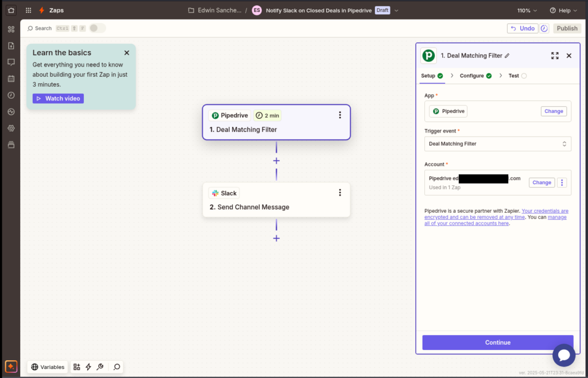Click the Pipedrive logo in panel header
The height and width of the screenshot is (378, 588).
[428, 56]
